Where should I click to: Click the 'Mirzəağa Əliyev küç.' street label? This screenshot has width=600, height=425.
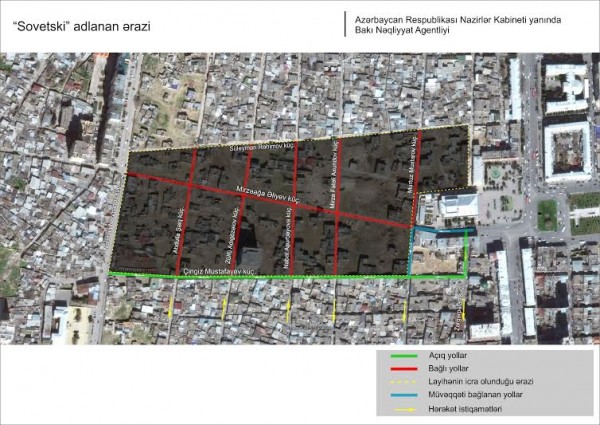click(x=268, y=196)
